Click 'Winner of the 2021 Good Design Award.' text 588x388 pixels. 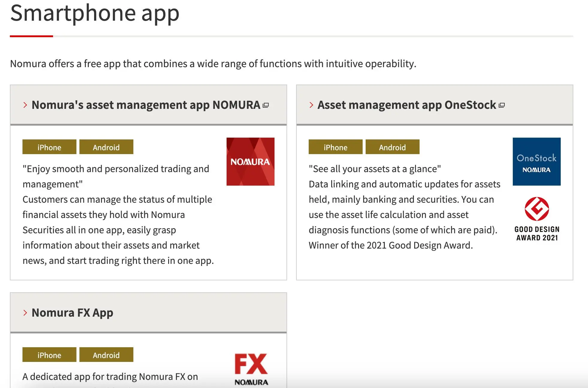click(391, 245)
